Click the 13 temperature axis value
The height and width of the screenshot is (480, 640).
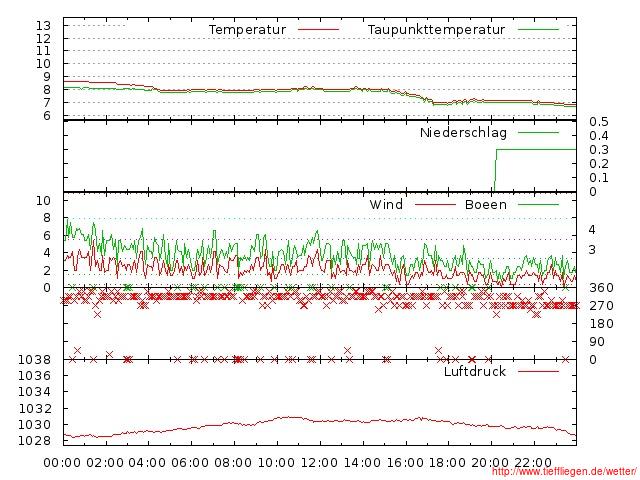(x=43, y=25)
